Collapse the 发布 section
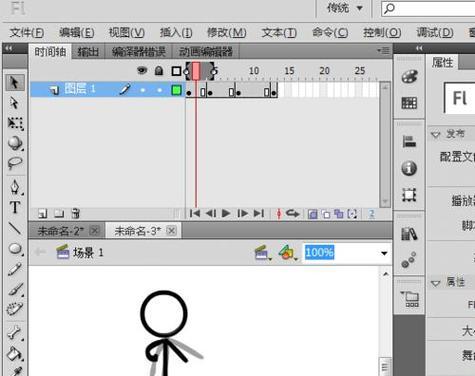This screenshot has width=475, height=376. click(x=436, y=134)
